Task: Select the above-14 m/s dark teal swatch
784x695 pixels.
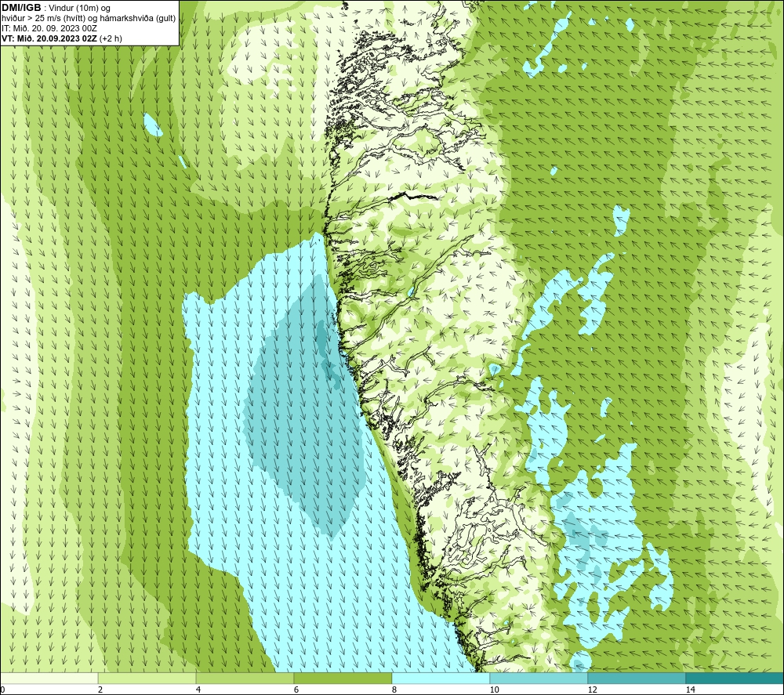Action: (735, 678)
